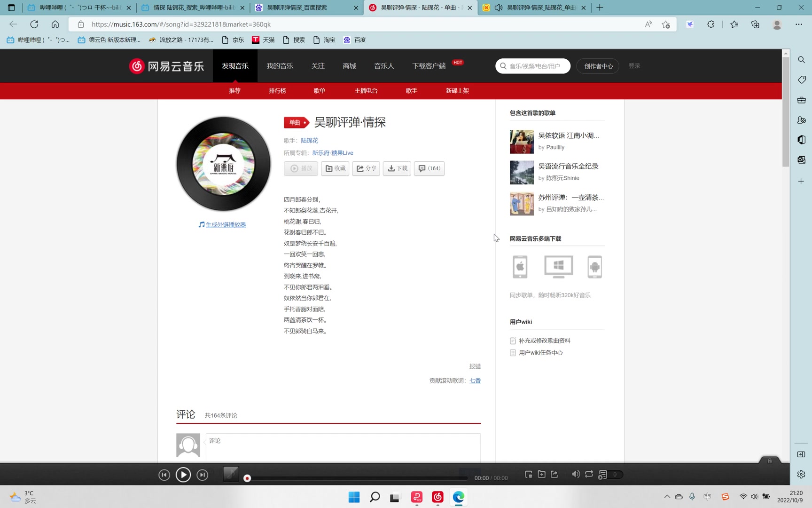Skip to the previous track
The height and width of the screenshot is (508, 812).
[x=164, y=475]
